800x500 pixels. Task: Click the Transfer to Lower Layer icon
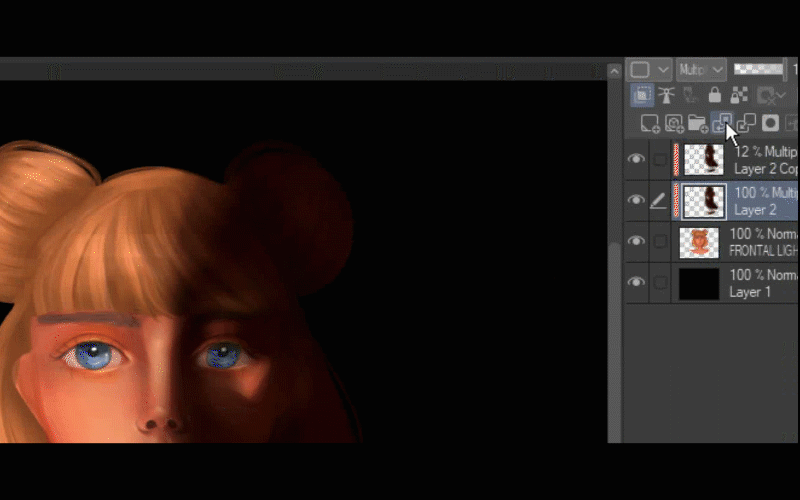(x=722, y=124)
